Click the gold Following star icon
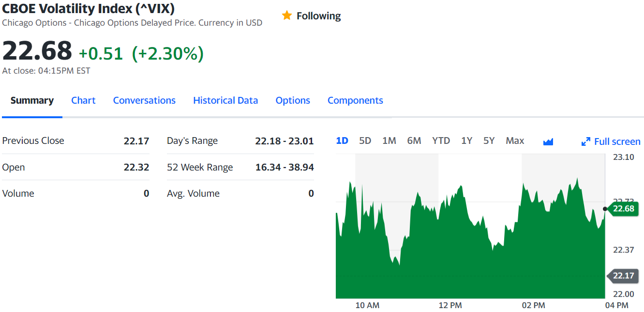 pos(287,16)
